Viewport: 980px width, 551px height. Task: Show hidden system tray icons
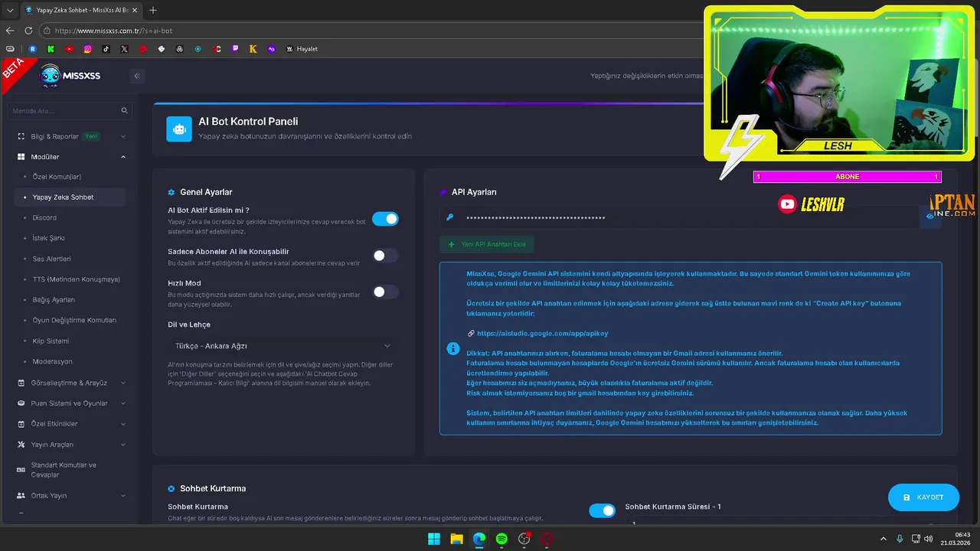(883, 539)
